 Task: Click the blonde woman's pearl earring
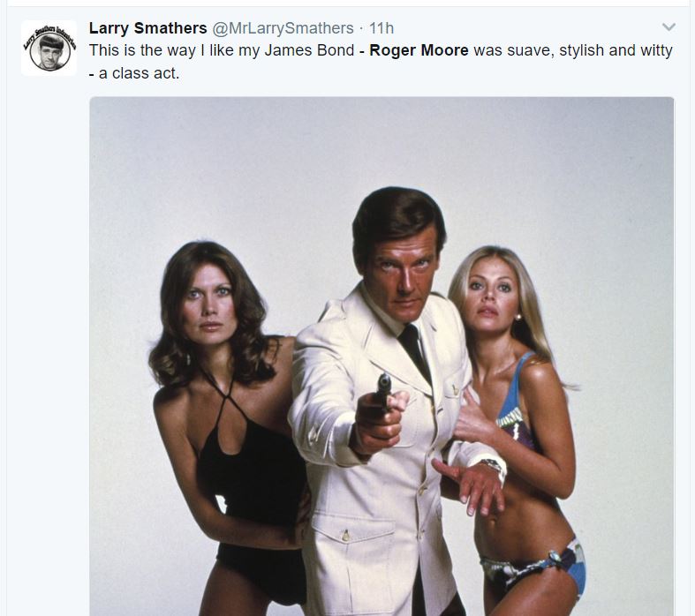[518, 317]
